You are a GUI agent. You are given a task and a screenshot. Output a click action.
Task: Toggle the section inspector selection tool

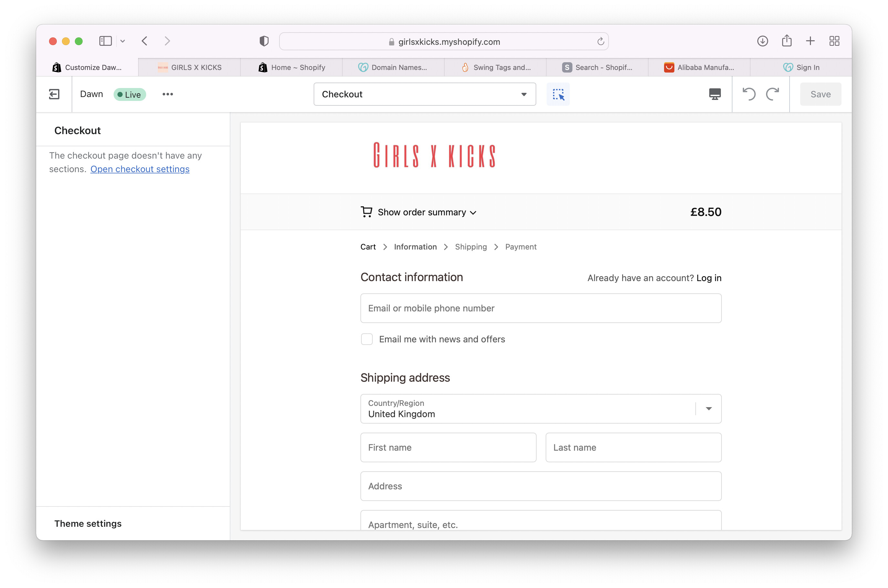558,94
